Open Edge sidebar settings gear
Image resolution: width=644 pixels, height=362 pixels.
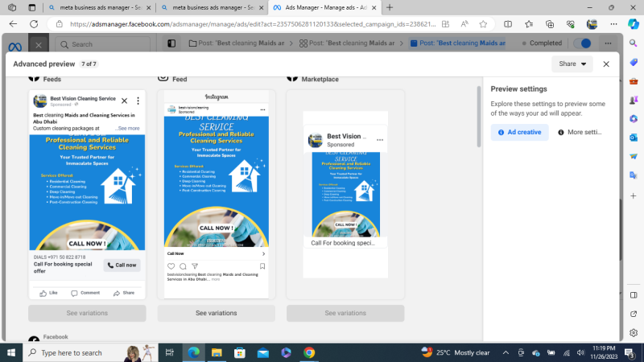pos(634,333)
